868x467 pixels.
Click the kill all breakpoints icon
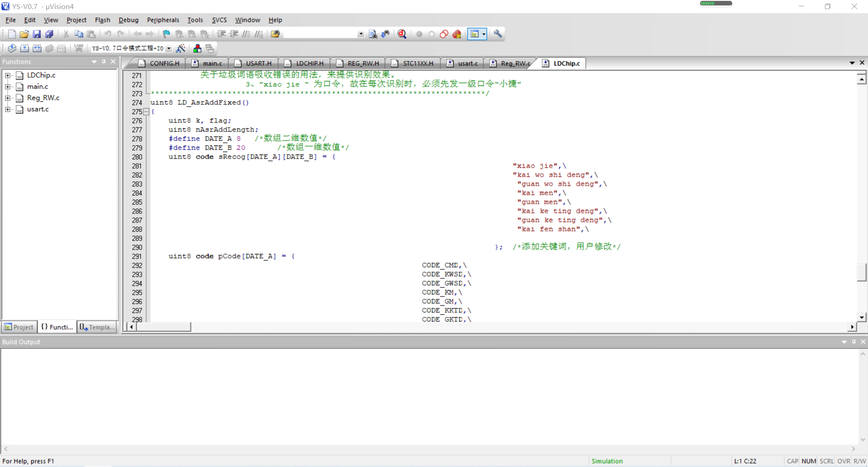point(457,34)
